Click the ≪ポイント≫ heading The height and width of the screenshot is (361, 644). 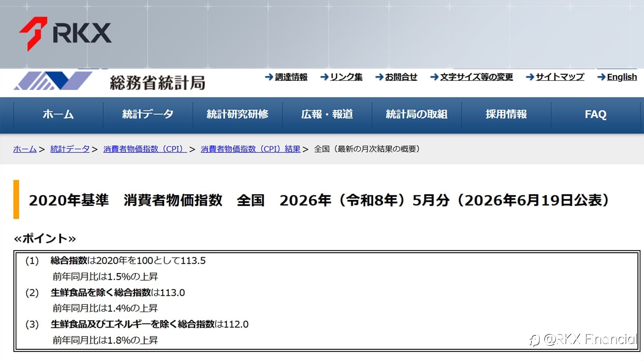point(45,238)
